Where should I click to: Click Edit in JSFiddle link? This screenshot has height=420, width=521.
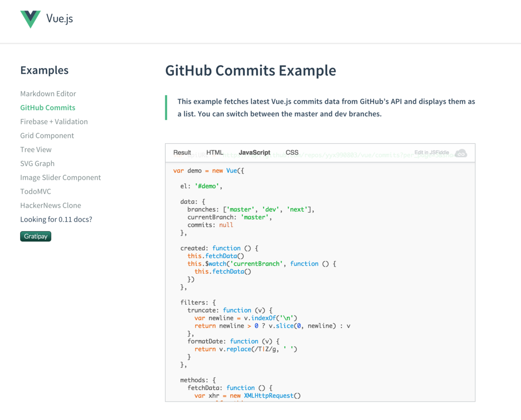[x=432, y=153]
